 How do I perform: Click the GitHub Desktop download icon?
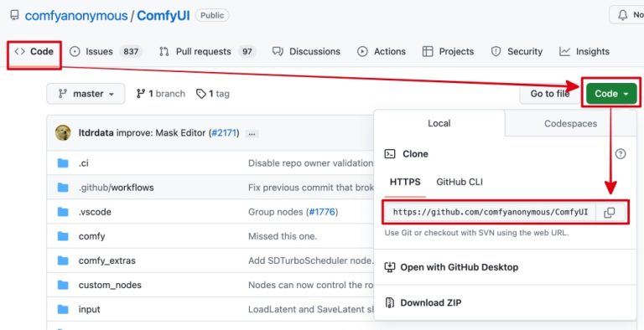tap(389, 267)
